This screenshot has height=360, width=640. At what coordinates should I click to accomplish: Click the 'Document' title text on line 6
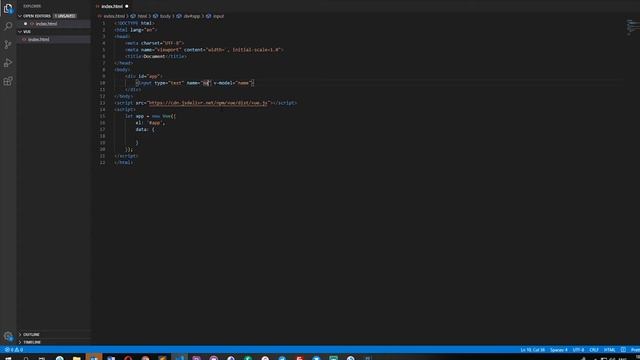(154, 56)
